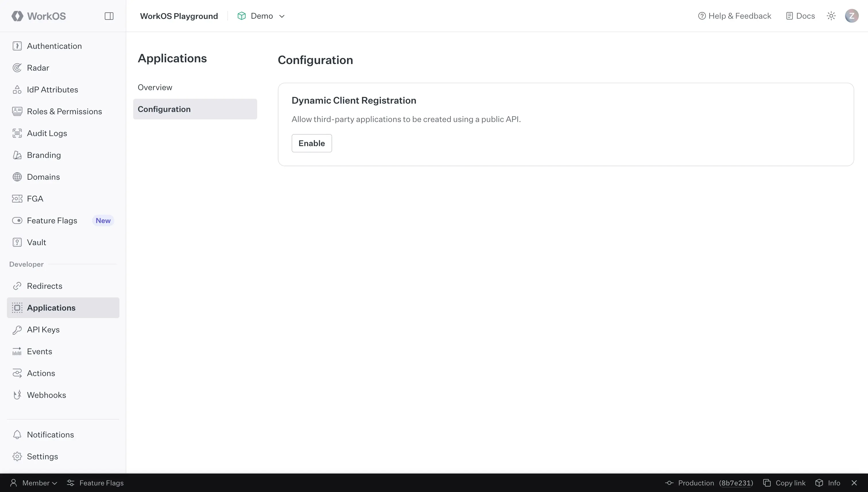Click the Radar target icon
The width and height of the screenshot is (868, 492).
[17, 67]
